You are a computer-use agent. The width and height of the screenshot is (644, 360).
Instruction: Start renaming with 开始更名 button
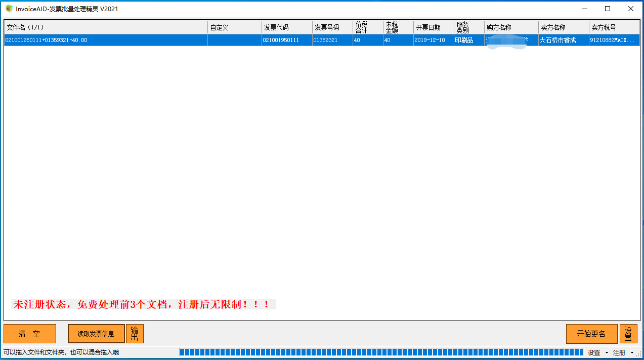pyautogui.click(x=591, y=334)
